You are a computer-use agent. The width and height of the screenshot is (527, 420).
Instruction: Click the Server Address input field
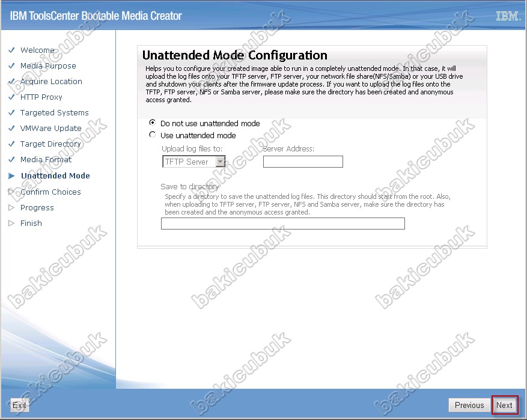pyautogui.click(x=303, y=162)
